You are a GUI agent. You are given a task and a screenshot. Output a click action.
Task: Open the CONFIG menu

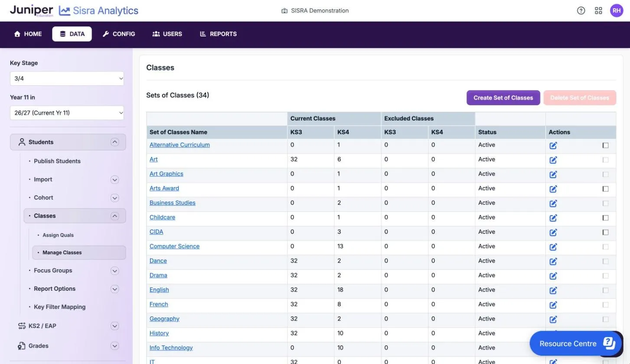pos(119,34)
